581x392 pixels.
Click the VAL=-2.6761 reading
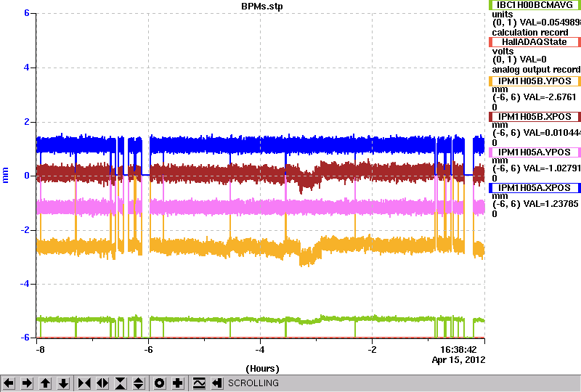[550, 97]
